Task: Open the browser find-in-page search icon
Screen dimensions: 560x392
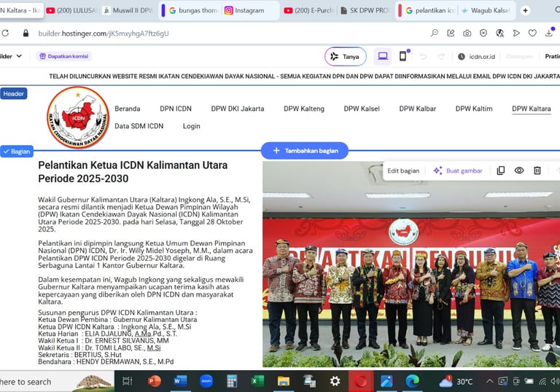Action: [435, 34]
